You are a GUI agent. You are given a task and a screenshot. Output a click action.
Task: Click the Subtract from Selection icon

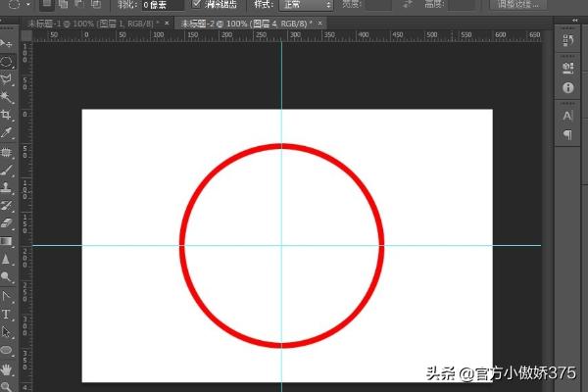tap(79, 4)
